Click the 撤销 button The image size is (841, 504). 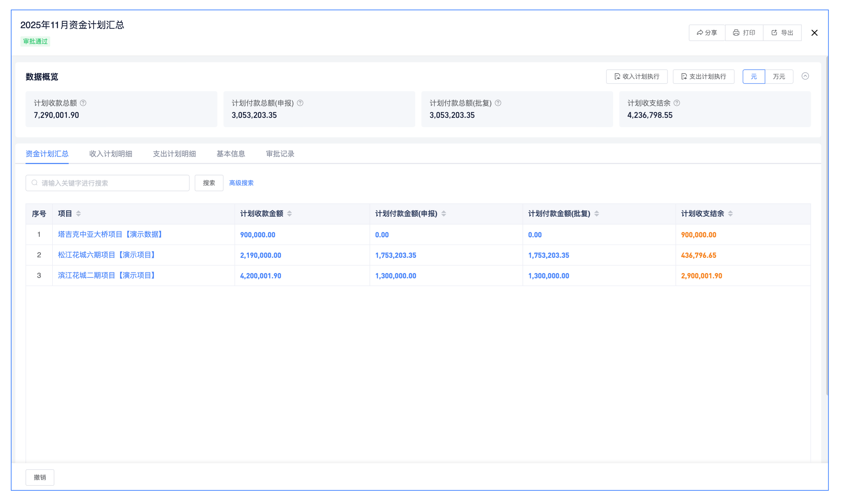click(40, 477)
